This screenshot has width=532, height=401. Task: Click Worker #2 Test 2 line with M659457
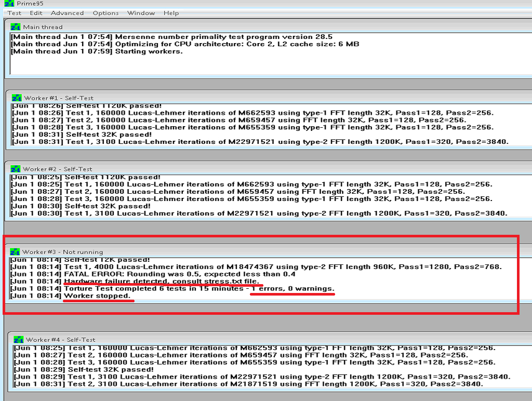click(238, 191)
